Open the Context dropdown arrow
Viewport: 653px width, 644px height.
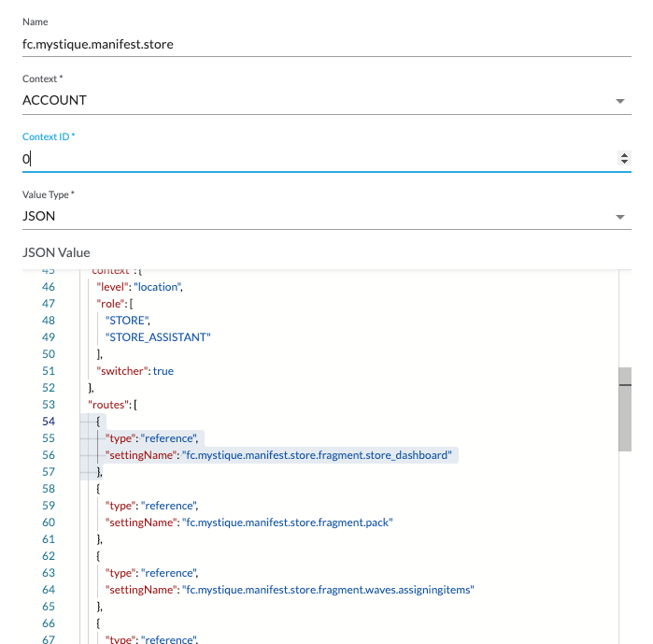620,101
